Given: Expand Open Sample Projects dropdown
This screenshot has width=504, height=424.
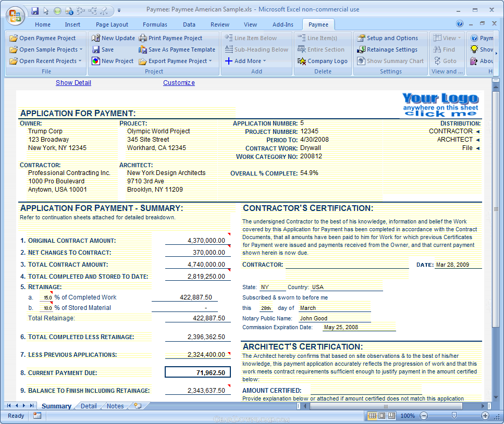Looking at the screenshot, I should [x=81, y=50].
